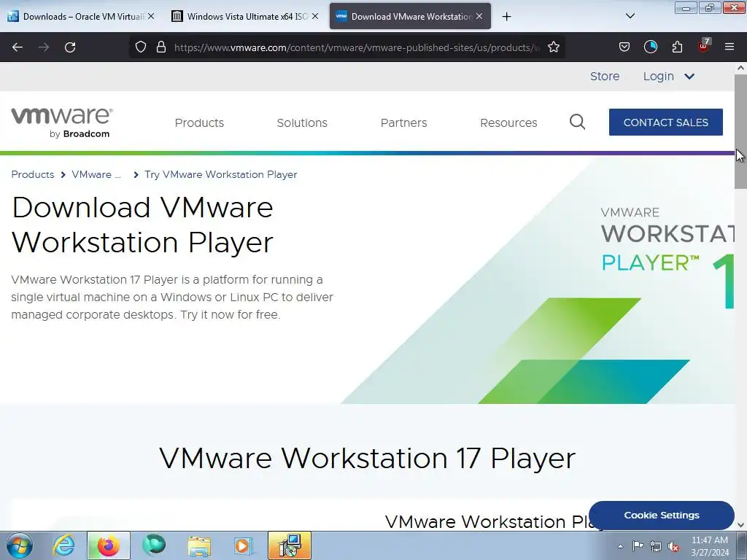Click the VMware by Broadcom logo
This screenshot has width=747, height=560.
62,122
